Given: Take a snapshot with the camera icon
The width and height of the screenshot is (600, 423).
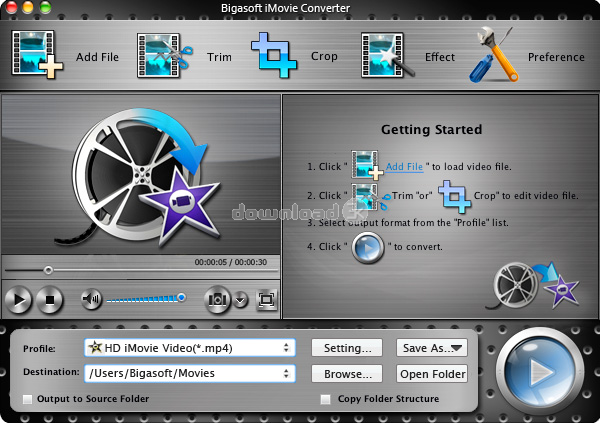Looking at the screenshot, I should coord(217,299).
